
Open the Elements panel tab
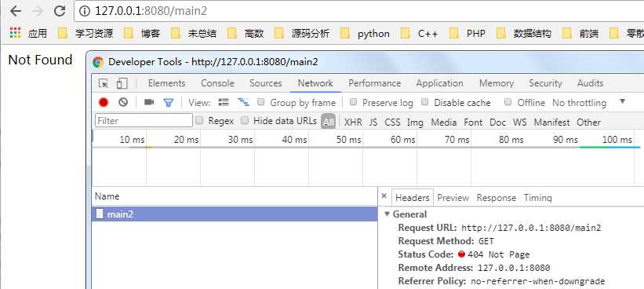click(x=167, y=83)
